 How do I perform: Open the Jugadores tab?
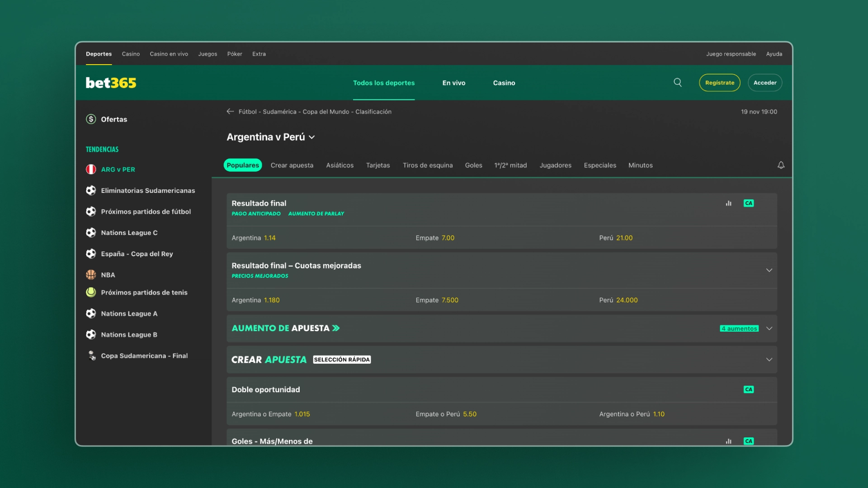coord(556,165)
